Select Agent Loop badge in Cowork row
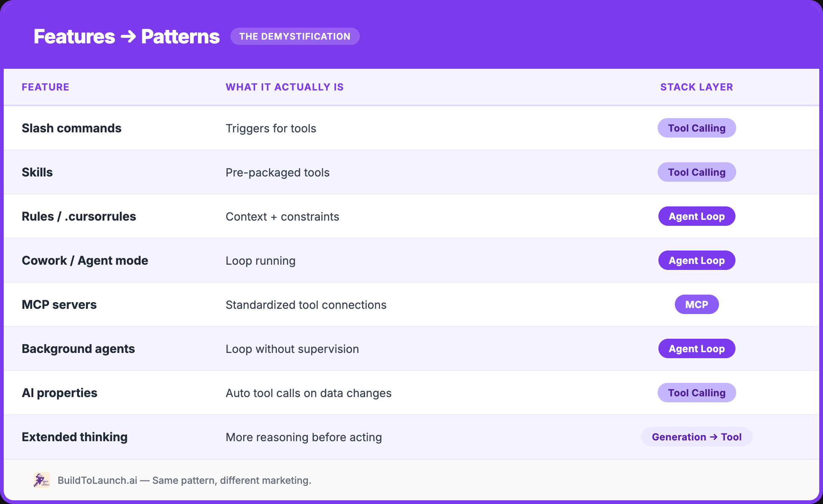The image size is (823, 504). [697, 261]
